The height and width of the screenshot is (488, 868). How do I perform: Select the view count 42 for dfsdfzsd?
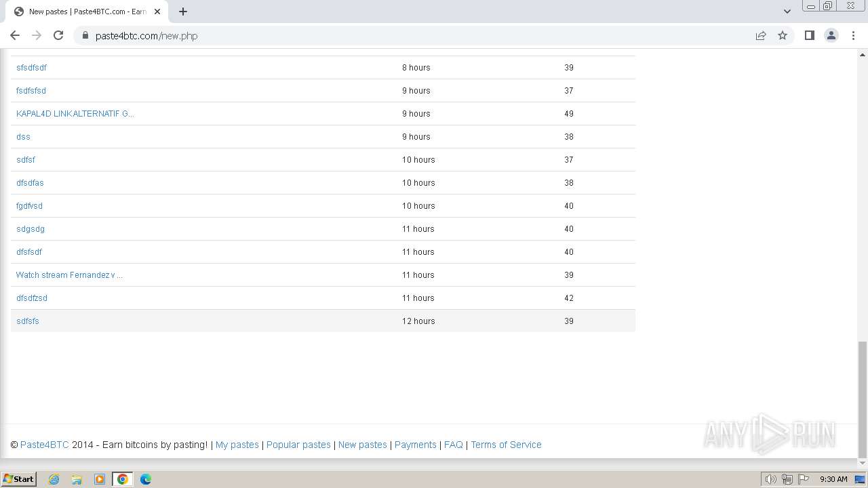click(x=569, y=298)
